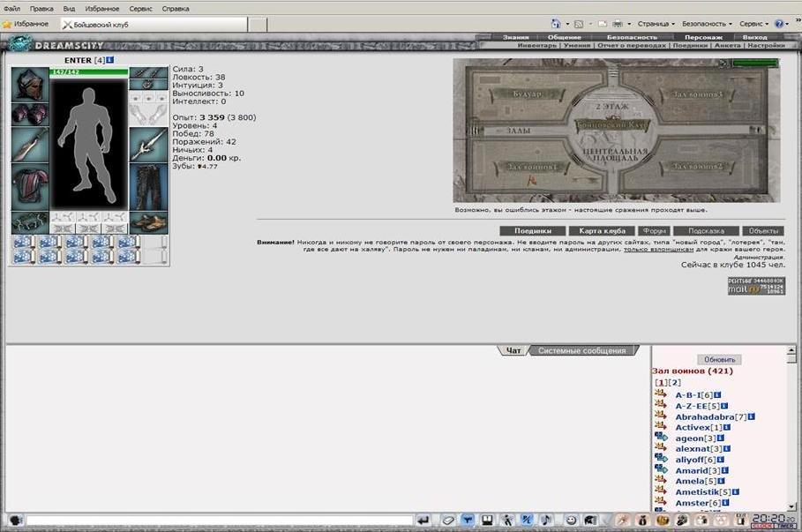Click the Бойцовский клуб browser tab
This screenshot has height=532, width=802.
tap(154, 25)
